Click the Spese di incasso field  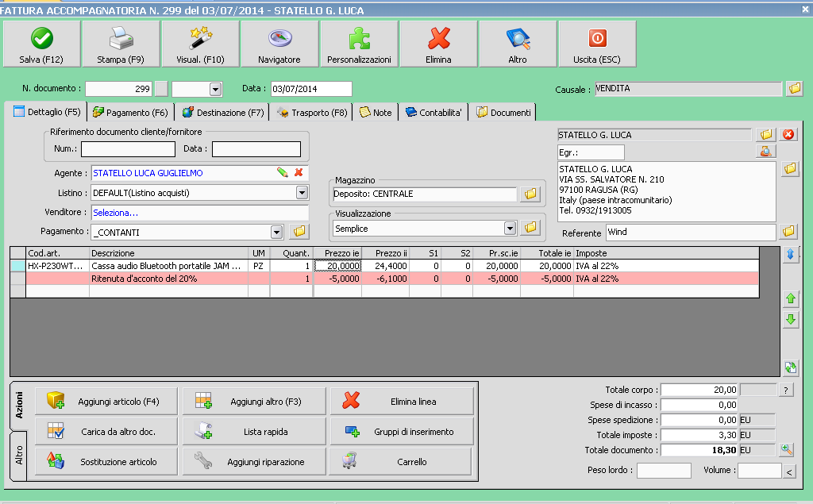pyautogui.click(x=699, y=405)
